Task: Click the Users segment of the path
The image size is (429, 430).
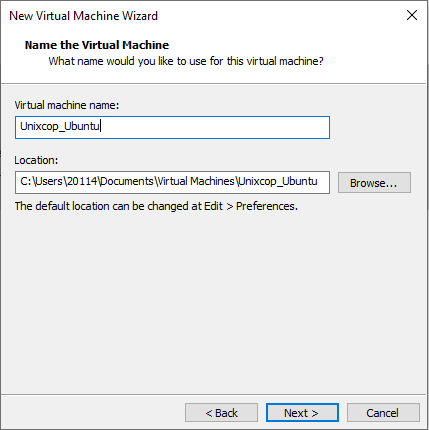Action: pos(49,181)
